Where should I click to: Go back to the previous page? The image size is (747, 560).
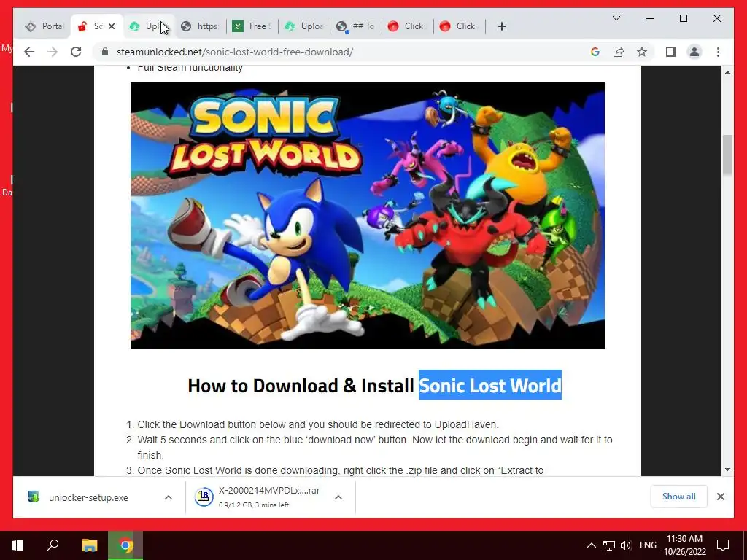point(29,52)
